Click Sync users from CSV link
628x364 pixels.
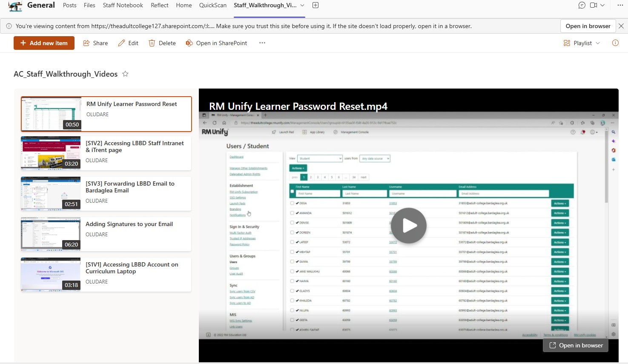(x=242, y=291)
